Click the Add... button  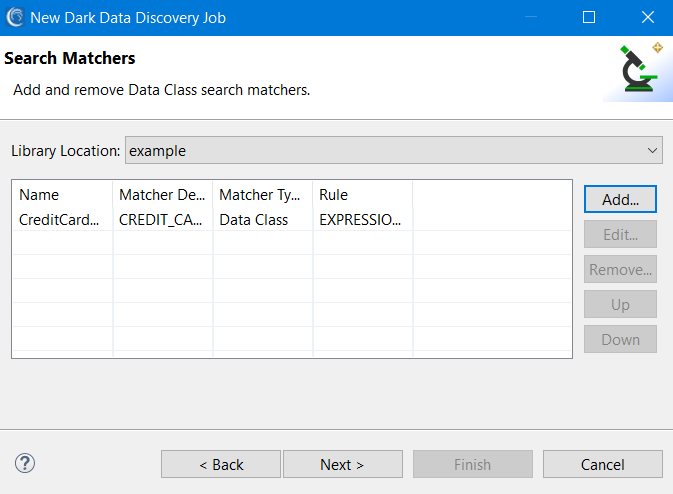pyautogui.click(x=620, y=199)
